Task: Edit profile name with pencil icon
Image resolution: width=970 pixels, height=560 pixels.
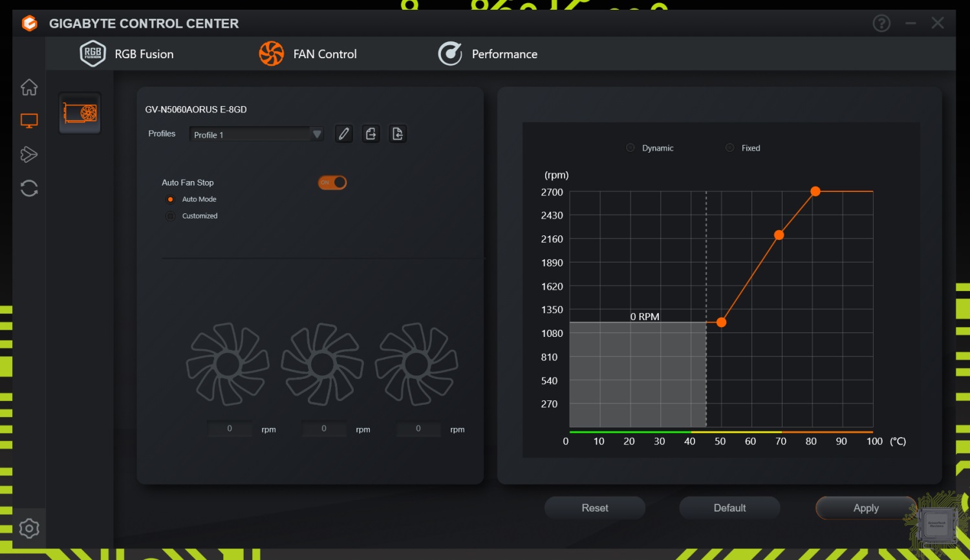Action: tap(344, 134)
